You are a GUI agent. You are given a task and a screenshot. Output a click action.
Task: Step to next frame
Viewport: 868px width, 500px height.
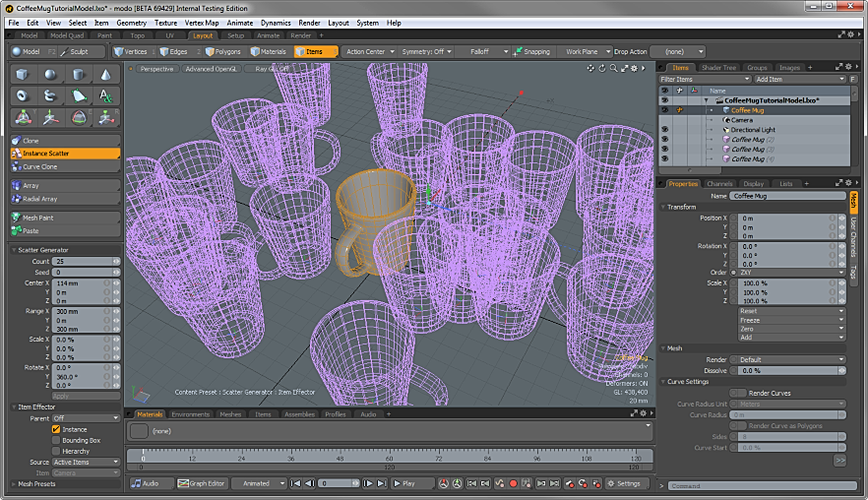368,483
